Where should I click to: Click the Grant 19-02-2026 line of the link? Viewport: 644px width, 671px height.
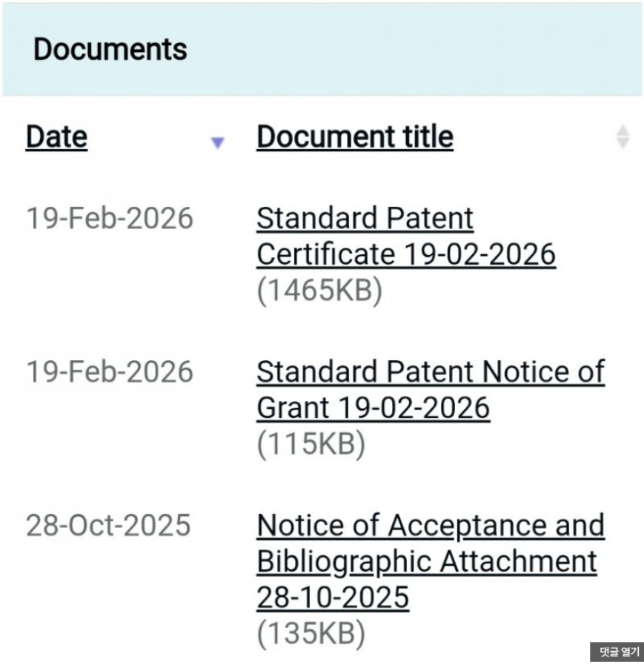373,408
